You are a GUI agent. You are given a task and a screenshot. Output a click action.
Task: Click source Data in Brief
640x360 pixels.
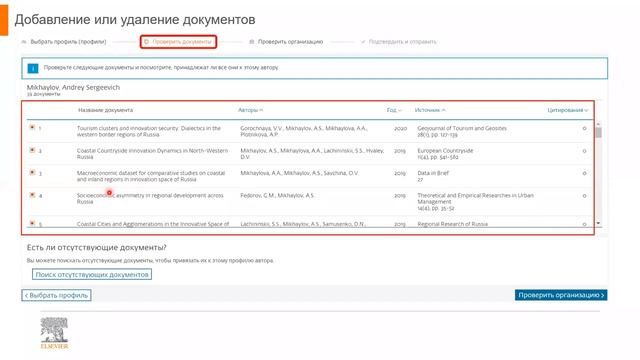click(x=433, y=173)
